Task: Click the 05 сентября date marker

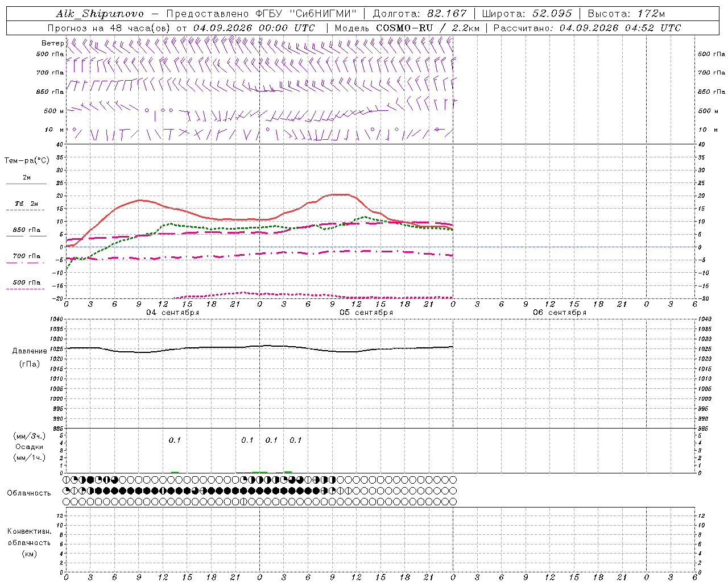Action: (366, 313)
